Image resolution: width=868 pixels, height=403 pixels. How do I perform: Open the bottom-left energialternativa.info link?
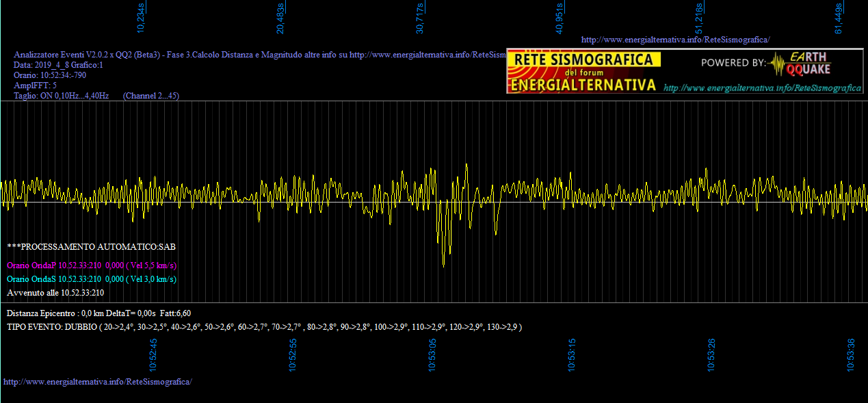pyautogui.click(x=98, y=381)
